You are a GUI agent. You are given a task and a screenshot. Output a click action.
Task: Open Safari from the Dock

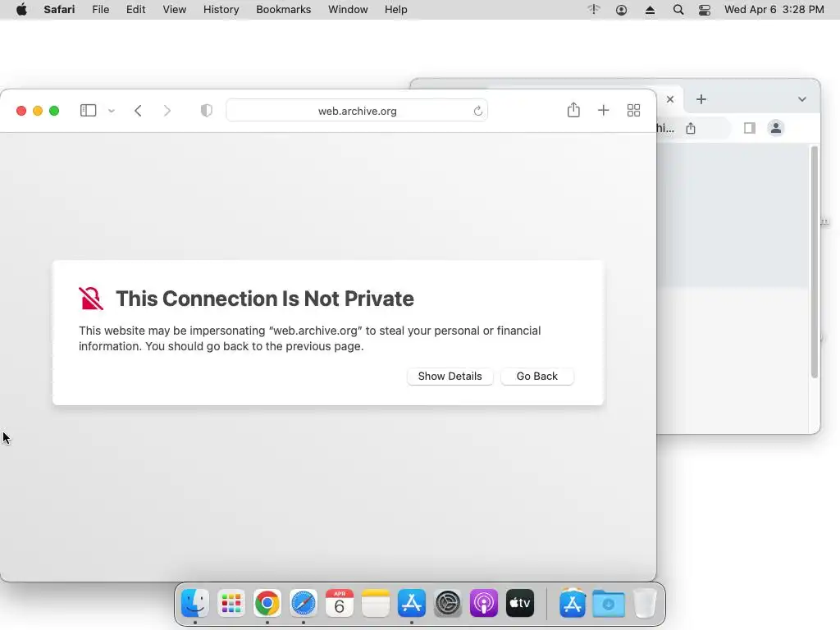pyautogui.click(x=304, y=603)
